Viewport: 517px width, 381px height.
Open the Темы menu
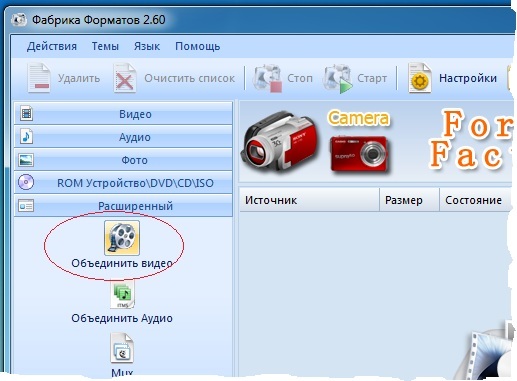coord(105,46)
